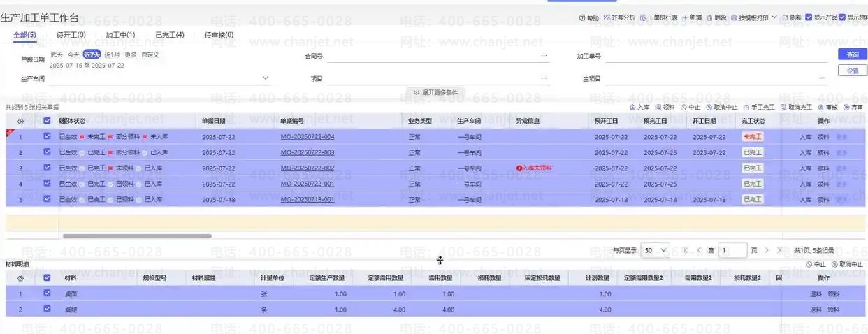
Task: Uncheck the row for MO-20250722-002
Action: tap(47, 168)
